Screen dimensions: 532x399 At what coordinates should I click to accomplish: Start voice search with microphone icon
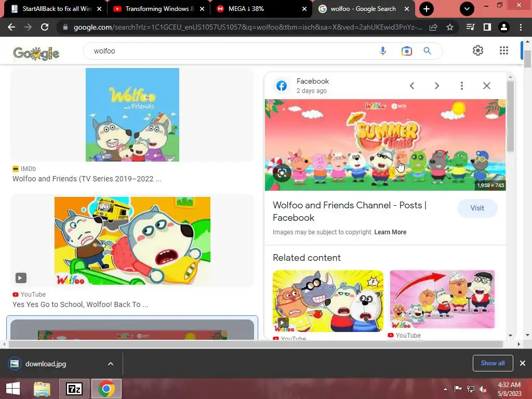383,51
